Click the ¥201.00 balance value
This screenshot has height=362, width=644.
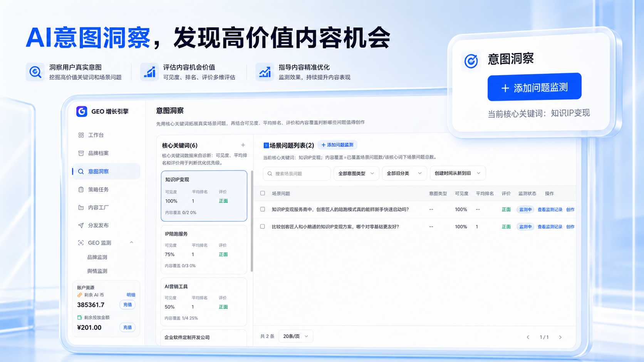tap(89, 328)
